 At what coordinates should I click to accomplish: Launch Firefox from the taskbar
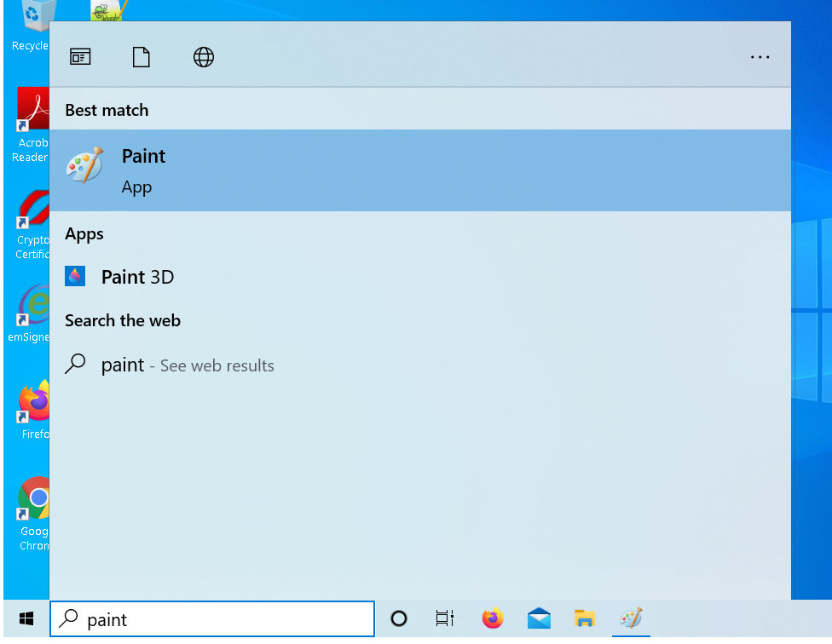tap(492, 619)
